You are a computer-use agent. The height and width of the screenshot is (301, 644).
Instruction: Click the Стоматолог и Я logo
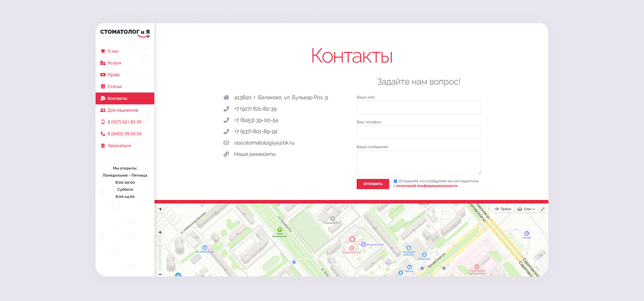(x=125, y=33)
